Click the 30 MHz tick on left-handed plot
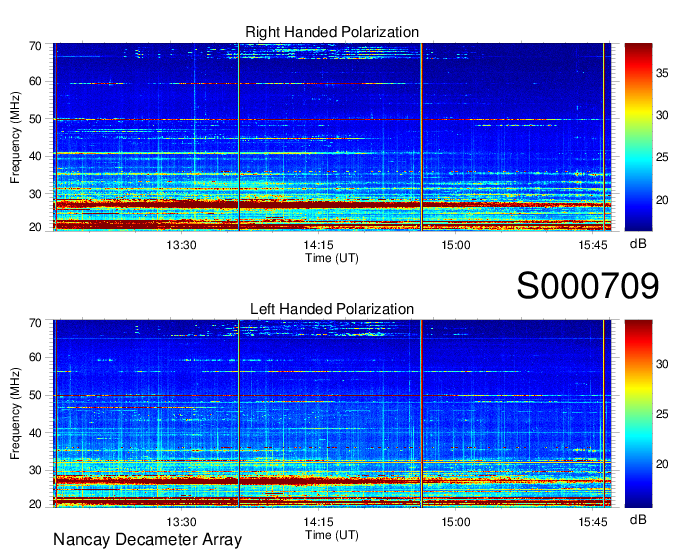Viewport: 680px width, 552px height. point(35,470)
